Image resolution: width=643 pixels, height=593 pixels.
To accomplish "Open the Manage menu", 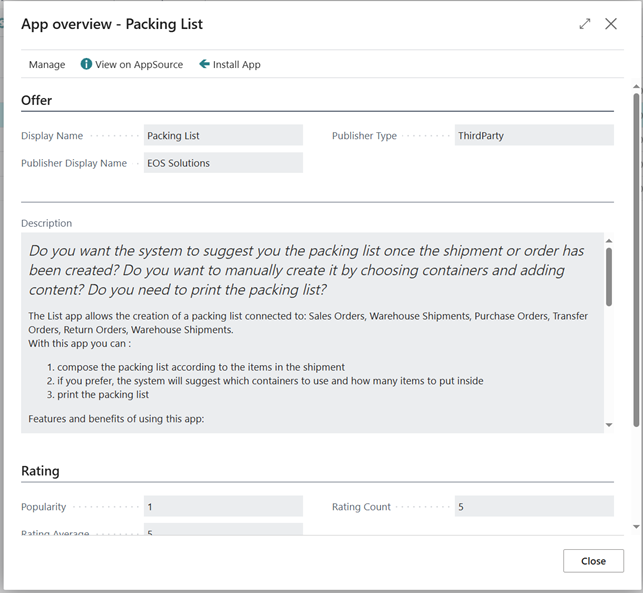I will pos(47,64).
